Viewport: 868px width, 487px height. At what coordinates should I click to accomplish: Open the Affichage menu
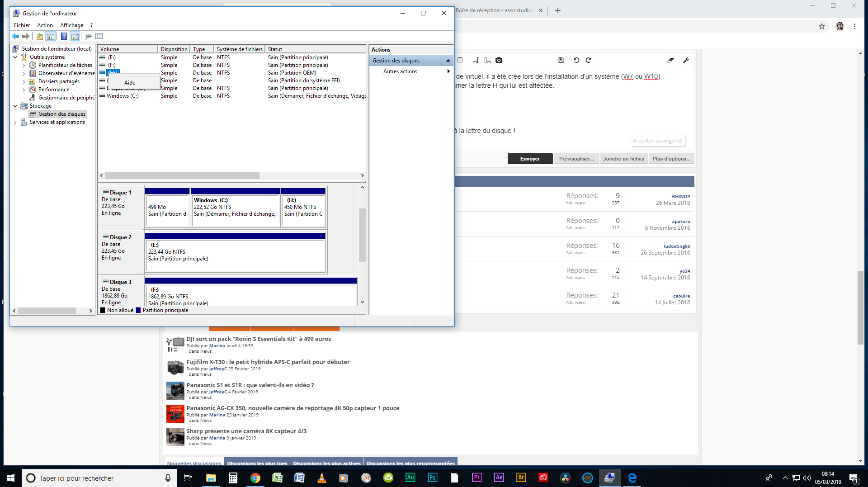(x=71, y=25)
